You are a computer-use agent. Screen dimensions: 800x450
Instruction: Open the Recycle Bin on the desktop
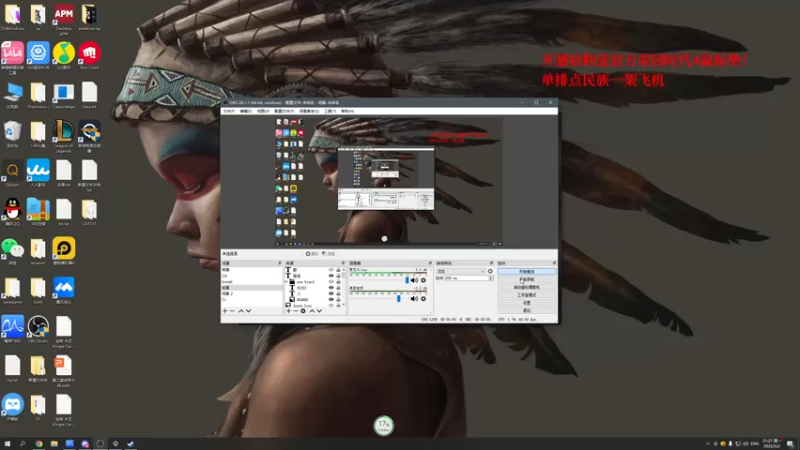13,134
